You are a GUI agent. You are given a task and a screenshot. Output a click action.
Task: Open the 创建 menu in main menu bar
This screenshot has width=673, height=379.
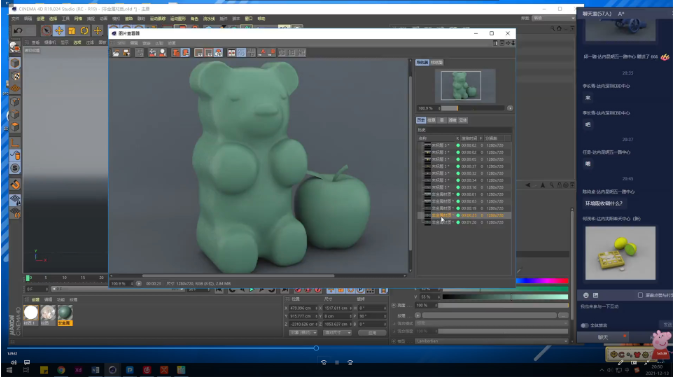[x=40, y=19]
